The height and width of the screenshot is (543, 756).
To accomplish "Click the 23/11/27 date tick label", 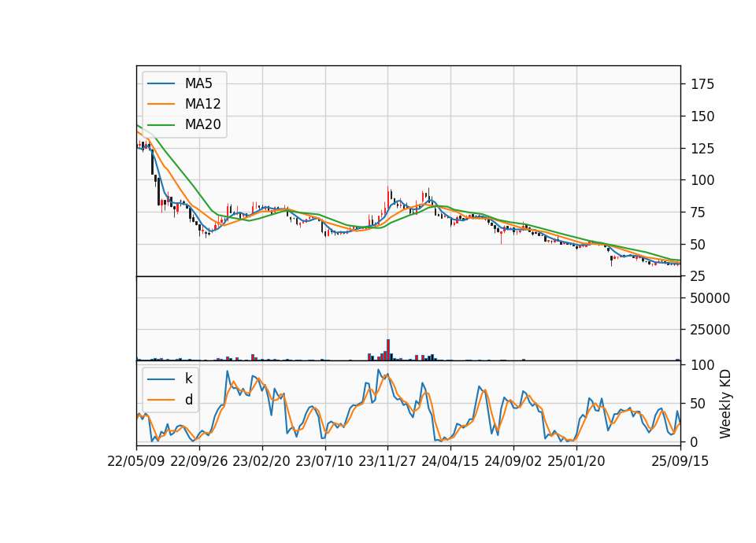I will (387, 461).
